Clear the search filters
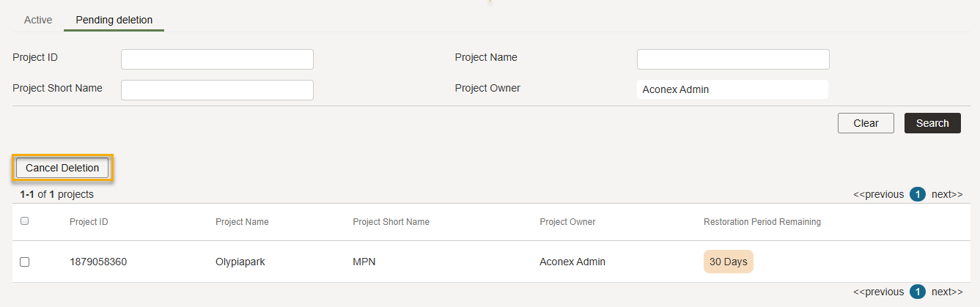 [866, 123]
